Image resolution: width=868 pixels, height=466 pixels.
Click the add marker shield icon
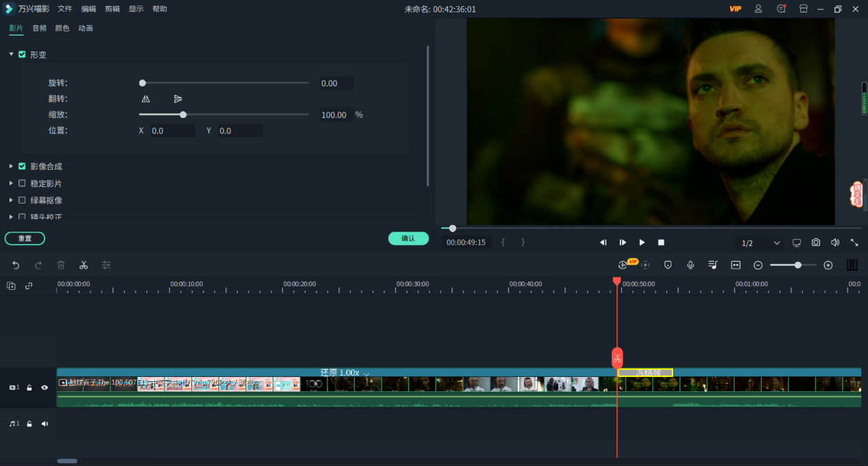[x=668, y=265]
